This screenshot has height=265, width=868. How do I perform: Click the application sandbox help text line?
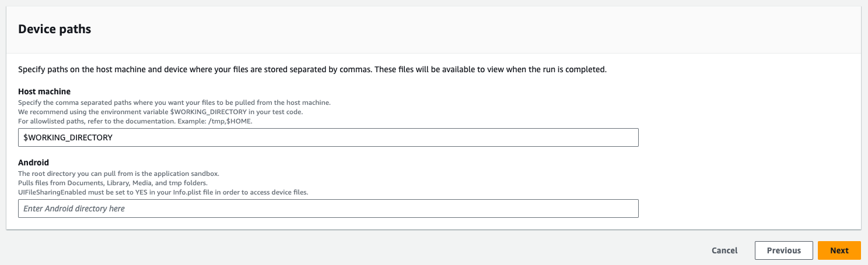click(x=118, y=174)
